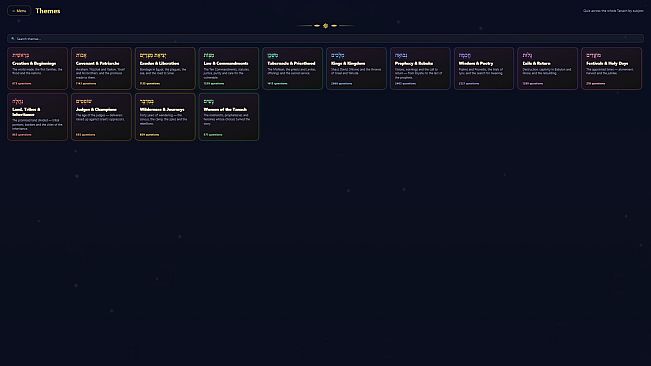
Task: Select the Exile & Return theme card
Action: 548,68
